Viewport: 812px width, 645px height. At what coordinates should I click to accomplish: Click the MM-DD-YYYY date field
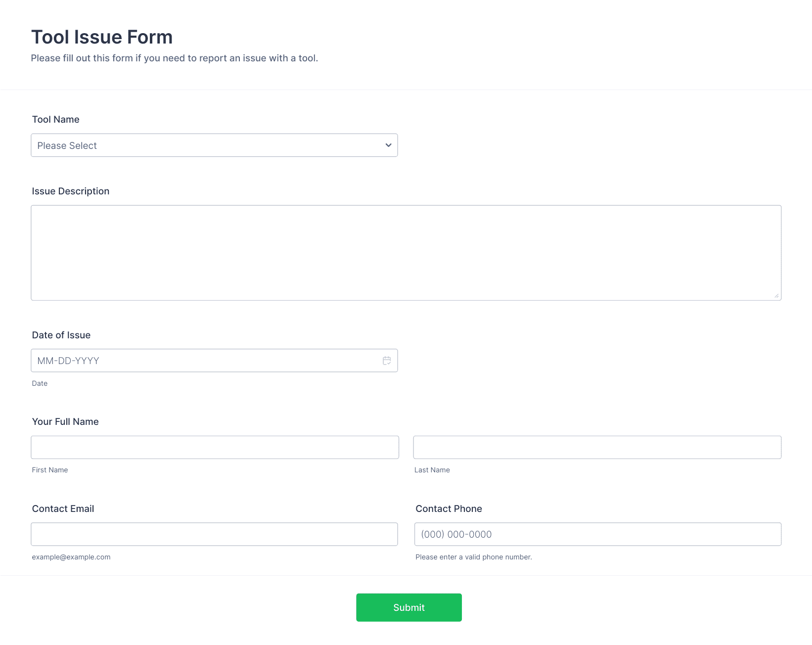(205, 361)
